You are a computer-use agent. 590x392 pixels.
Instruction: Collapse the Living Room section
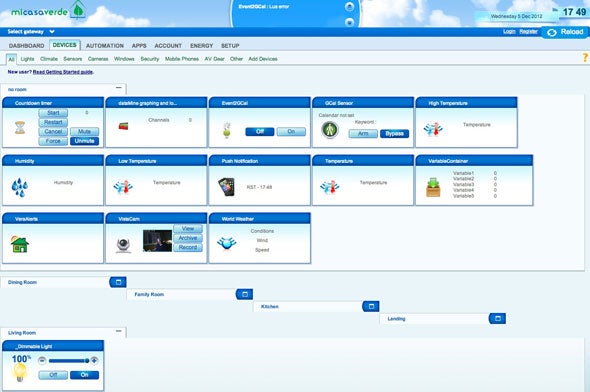pyautogui.click(x=119, y=331)
